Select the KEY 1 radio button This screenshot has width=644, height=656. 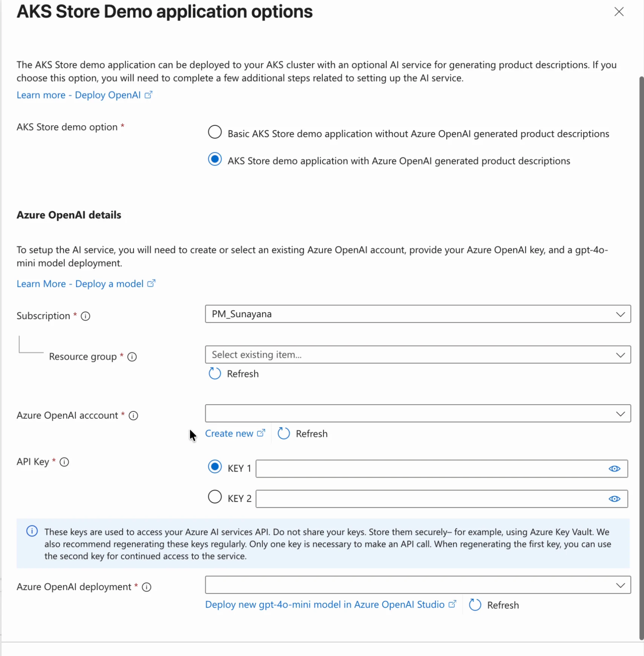[215, 467]
